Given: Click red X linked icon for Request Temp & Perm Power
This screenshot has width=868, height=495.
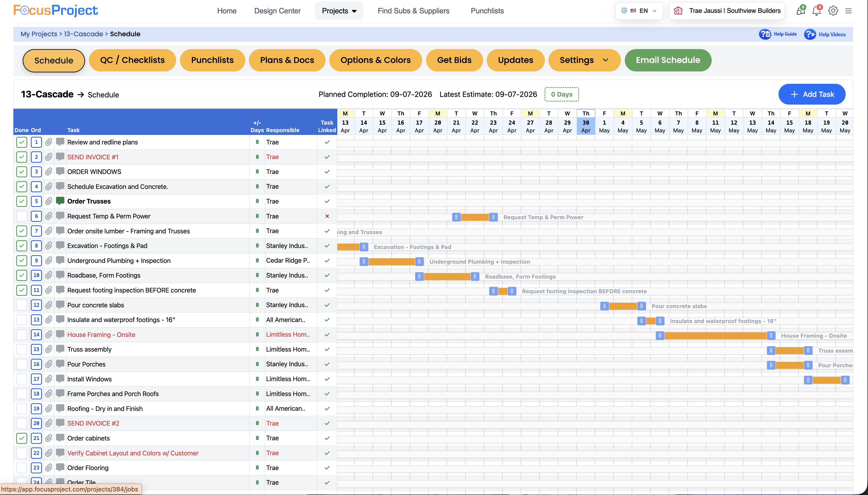Looking at the screenshot, I should coord(327,216).
